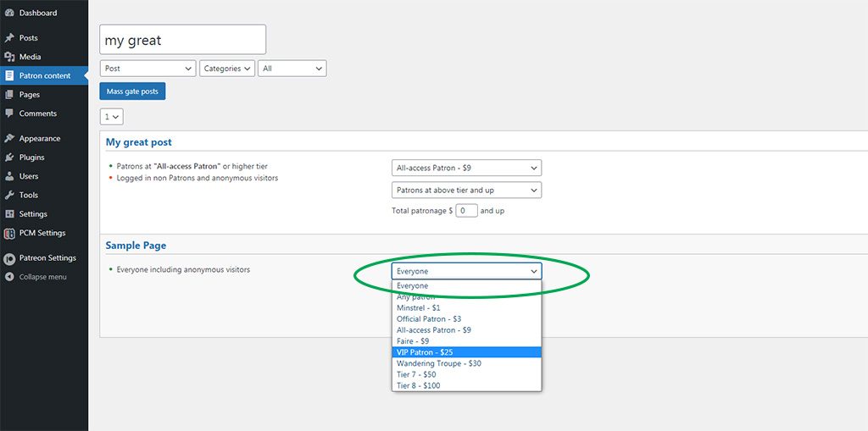Click 'Logged in non Patrons and anonymous visitors' text
The width and height of the screenshot is (868, 431).
click(x=198, y=178)
